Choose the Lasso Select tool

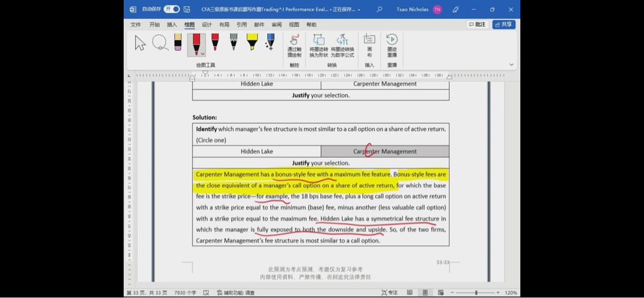coord(160,43)
